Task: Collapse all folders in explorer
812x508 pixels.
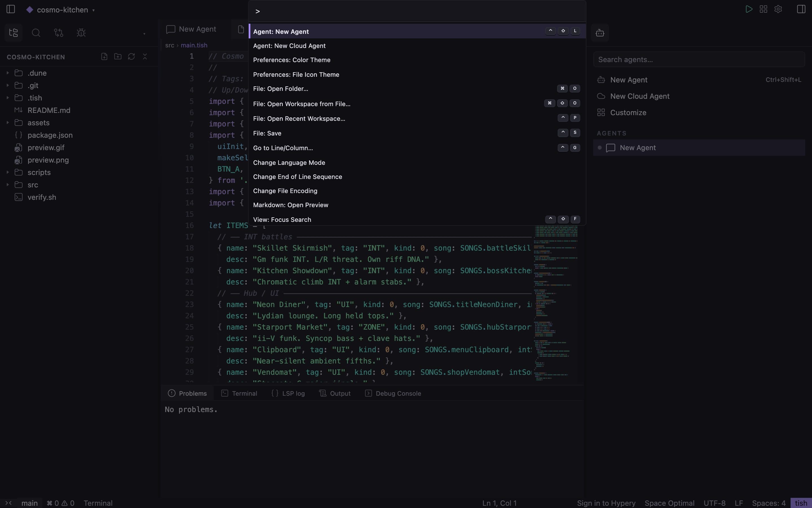Action: click(x=145, y=56)
